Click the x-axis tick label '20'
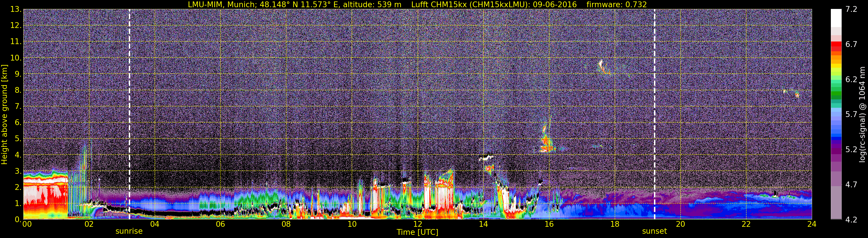This screenshot has width=868, height=238. click(x=680, y=224)
